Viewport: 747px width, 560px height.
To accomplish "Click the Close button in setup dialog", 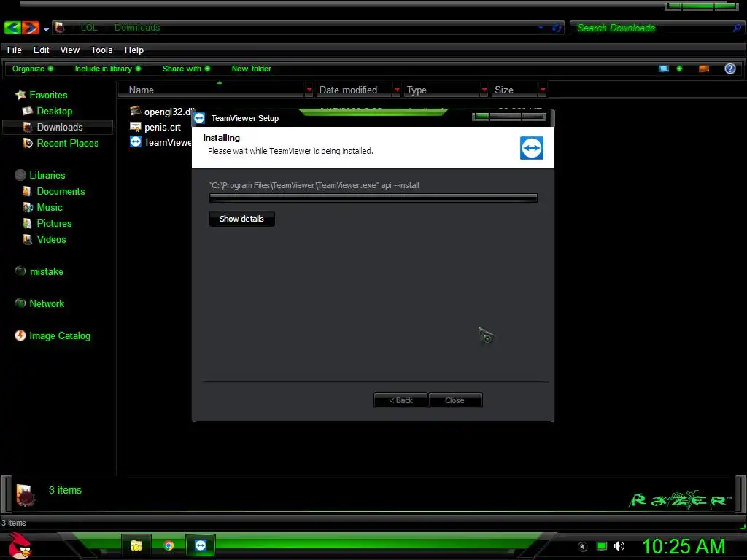I will [455, 400].
